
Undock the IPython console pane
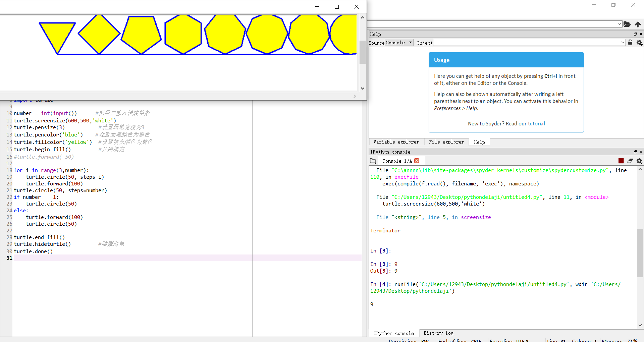click(x=635, y=152)
